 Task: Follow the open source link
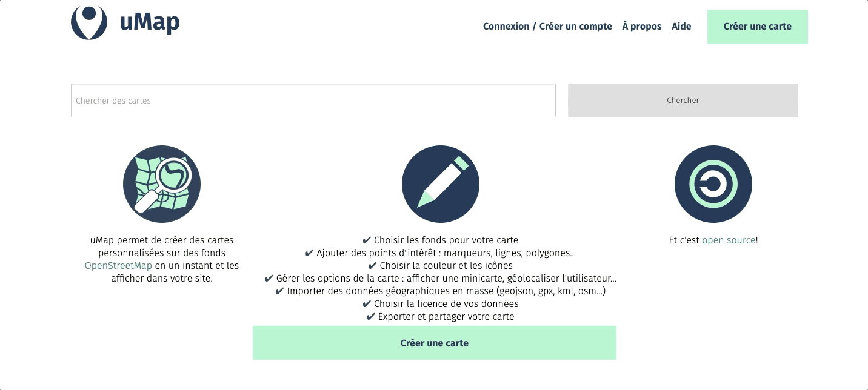[729, 240]
